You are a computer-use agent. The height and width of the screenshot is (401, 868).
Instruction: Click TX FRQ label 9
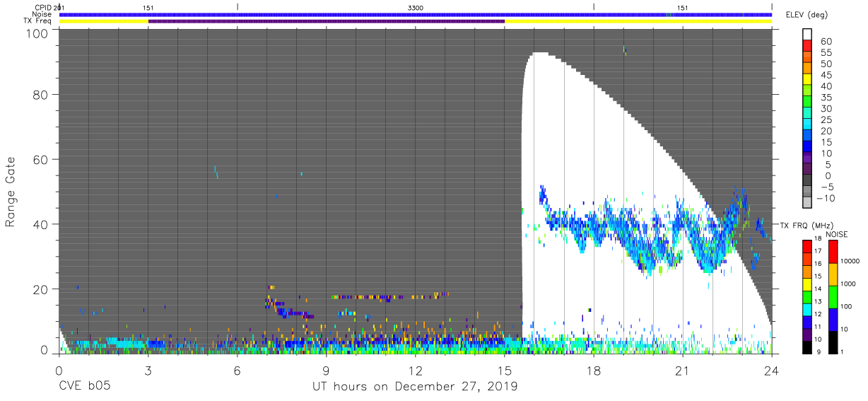pyautogui.click(x=820, y=351)
